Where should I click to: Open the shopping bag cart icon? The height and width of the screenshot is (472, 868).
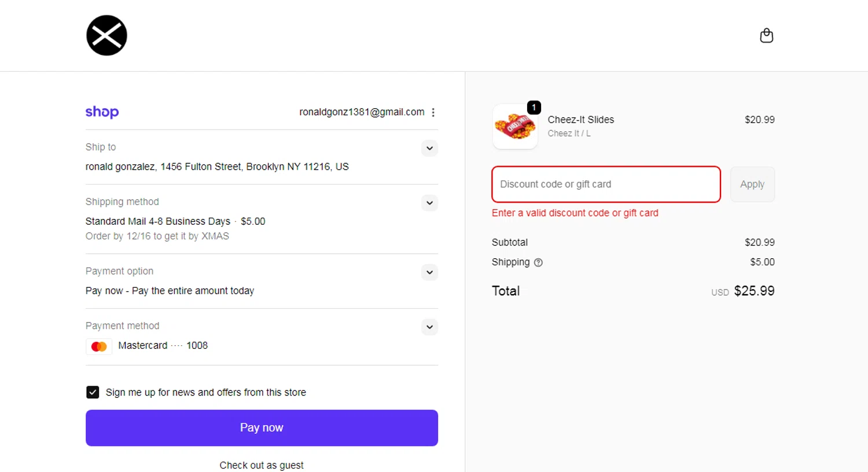point(766,36)
